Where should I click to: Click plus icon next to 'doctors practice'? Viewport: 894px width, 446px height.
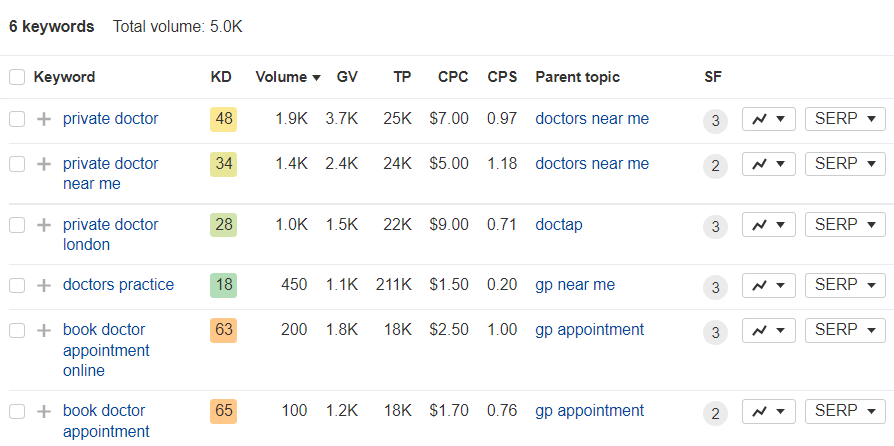click(44, 285)
